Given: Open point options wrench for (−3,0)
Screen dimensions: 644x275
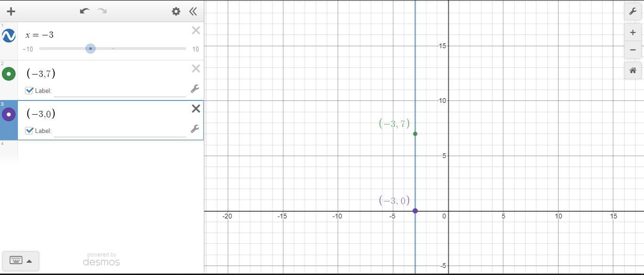Looking at the screenshot, I should click(195, 129).
